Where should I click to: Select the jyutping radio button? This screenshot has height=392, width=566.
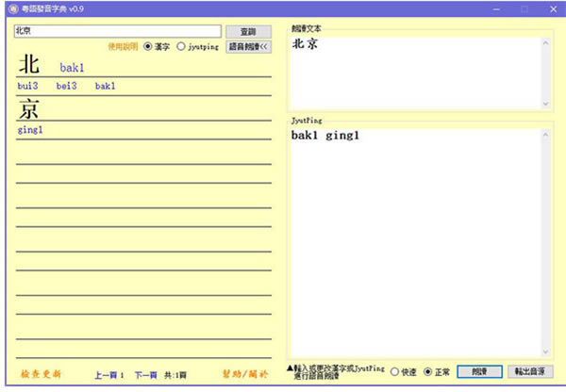coord(181,46)
